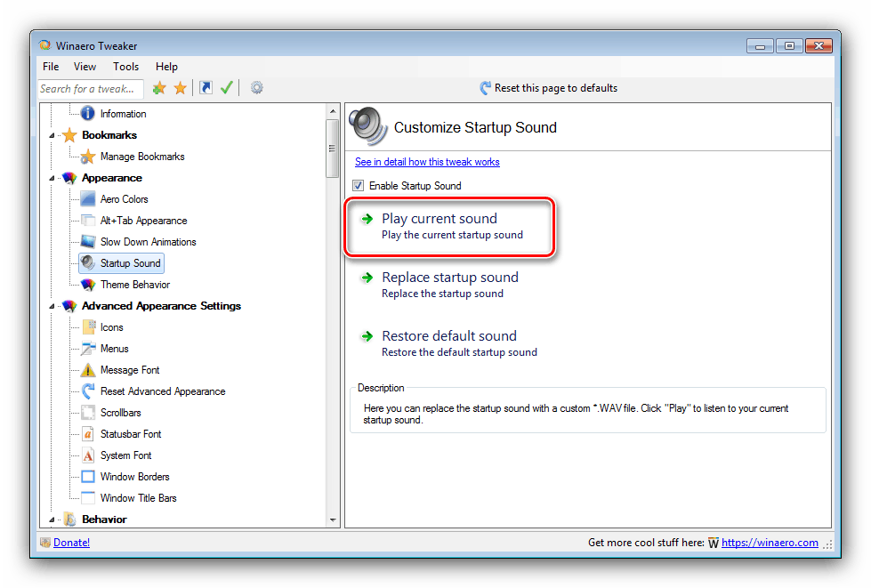Click the Donate icon in status bar

pos(45,543)
